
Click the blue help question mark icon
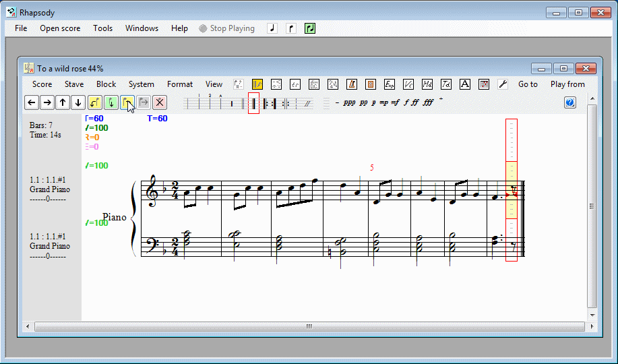coord(570,102)
